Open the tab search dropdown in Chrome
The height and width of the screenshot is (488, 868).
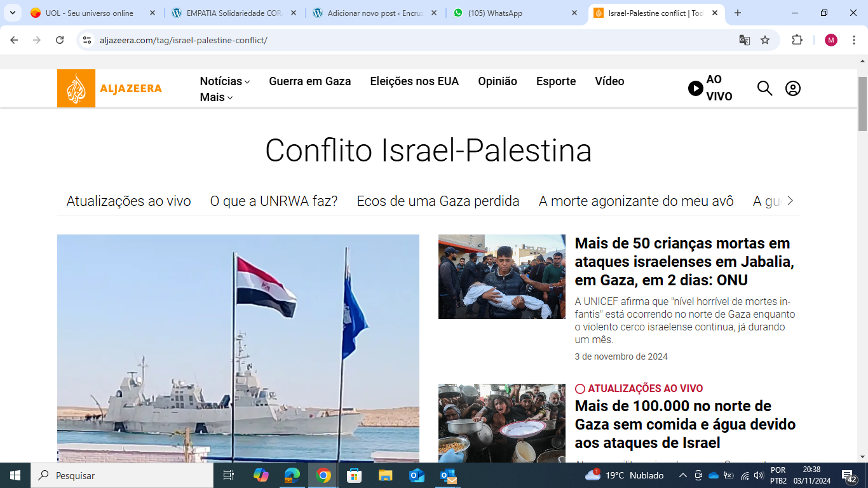tap(12, 13)
